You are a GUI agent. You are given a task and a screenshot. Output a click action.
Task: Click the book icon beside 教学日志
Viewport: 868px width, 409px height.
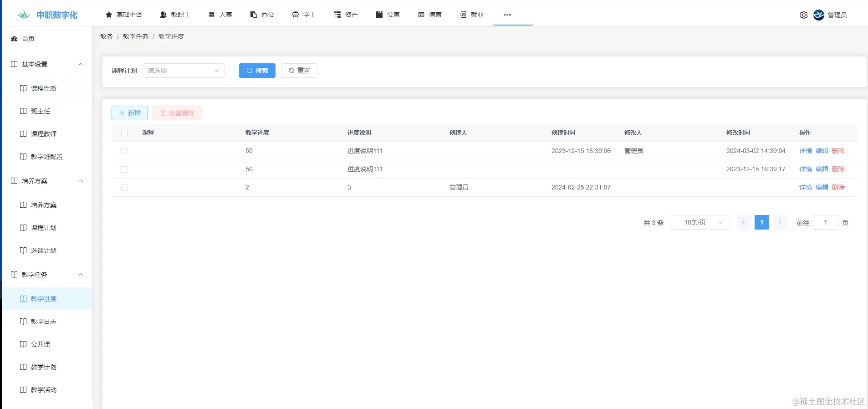click(x=23, y=322)
